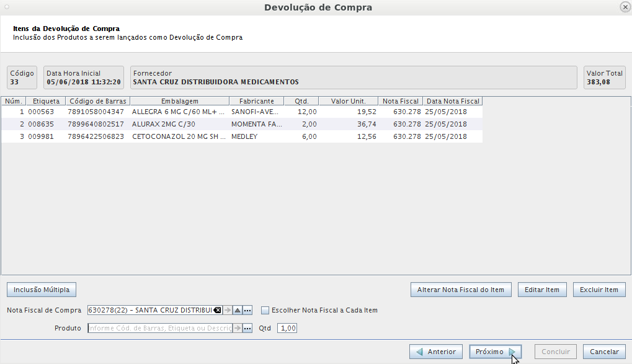Advance with the Próximo button

[x=495, y=352]
